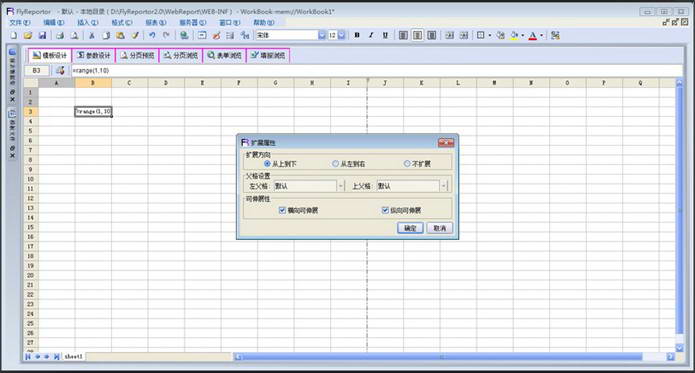695x373 pixels.
Task: Go to first sheet navigation arrow
Action: pos(28,357)
